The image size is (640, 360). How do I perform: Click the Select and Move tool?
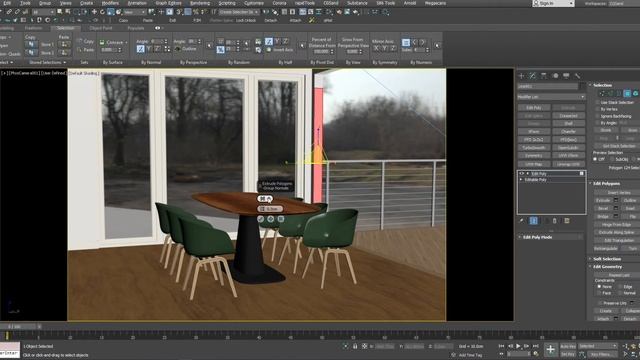[94, 12]
